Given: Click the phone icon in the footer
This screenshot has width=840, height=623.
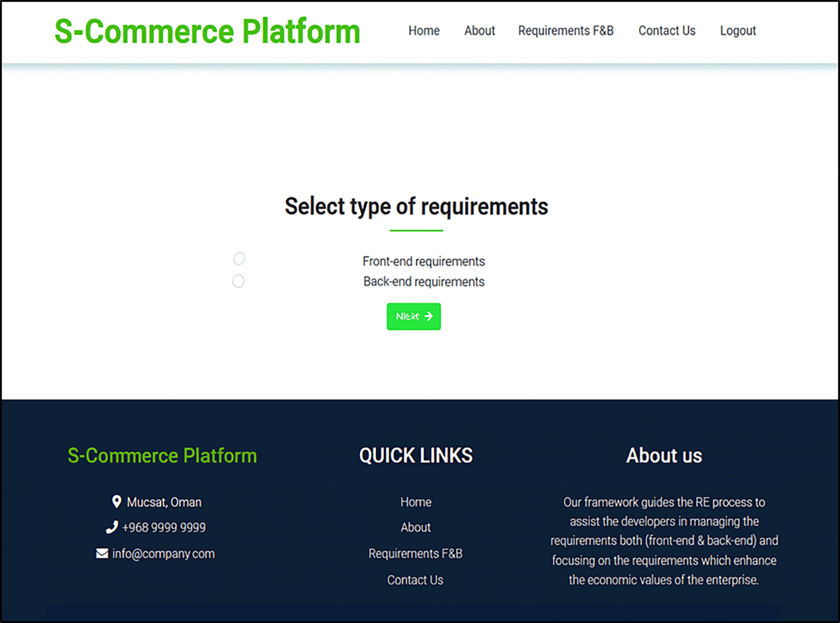Looking at the screenshot, I should 112,527.
